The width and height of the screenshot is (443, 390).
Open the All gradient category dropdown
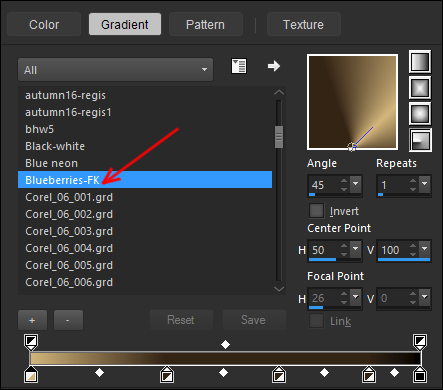tap(115, 70)
